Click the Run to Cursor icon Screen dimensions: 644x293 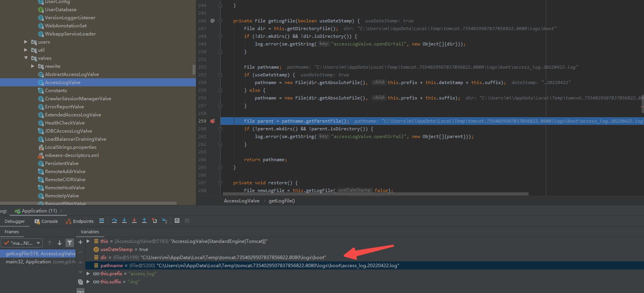click(164, 221)
